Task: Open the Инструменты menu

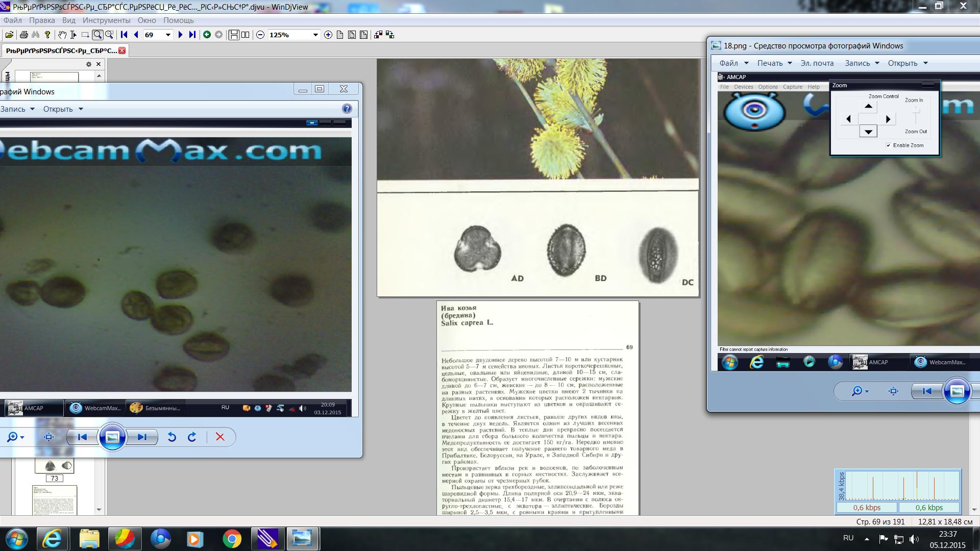Action: [106, 20]
